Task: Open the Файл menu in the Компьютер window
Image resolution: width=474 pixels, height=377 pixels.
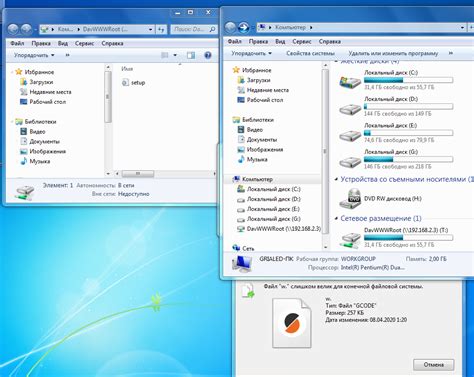Action: [235, 41]
